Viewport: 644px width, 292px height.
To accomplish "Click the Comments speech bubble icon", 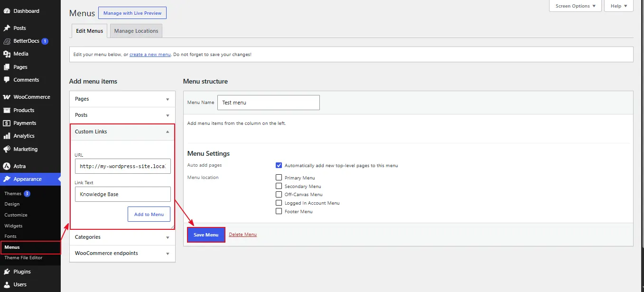I will point(7,80).
